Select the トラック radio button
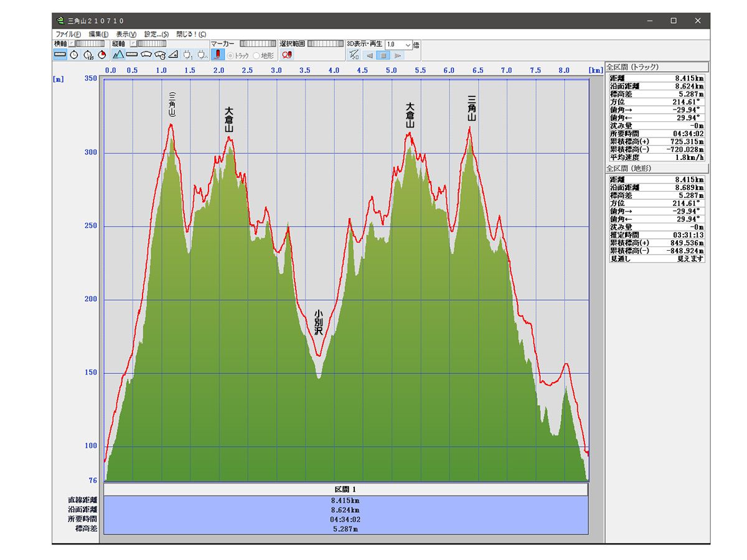Image resolution: width=747 pixels, height=560 pixels. (x=231, y=55)
